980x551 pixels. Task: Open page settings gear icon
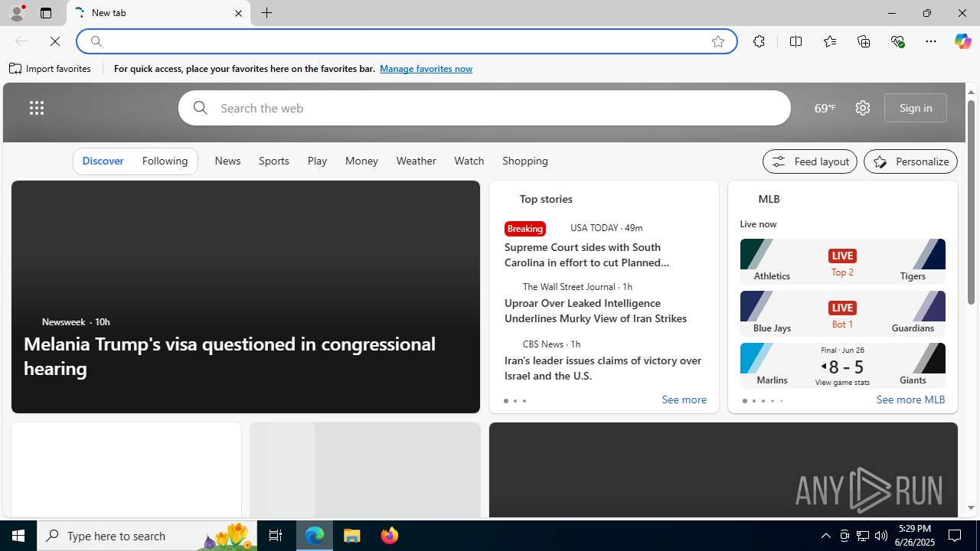pos(863,108)
